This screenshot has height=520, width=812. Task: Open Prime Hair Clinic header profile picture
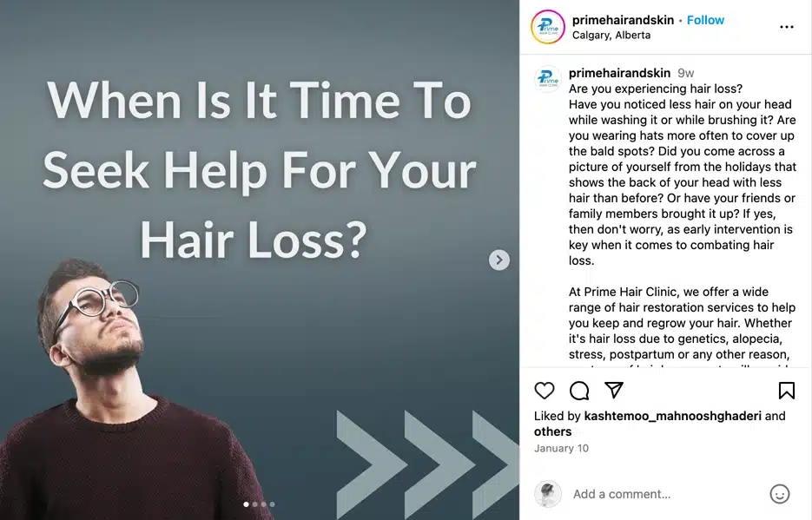click(x=547, y=27)
